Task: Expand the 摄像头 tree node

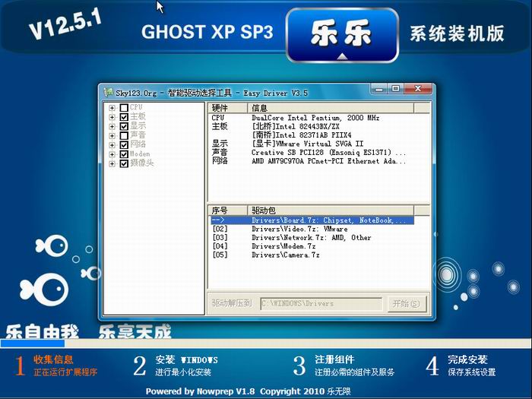Action: [x=112, y=163]
